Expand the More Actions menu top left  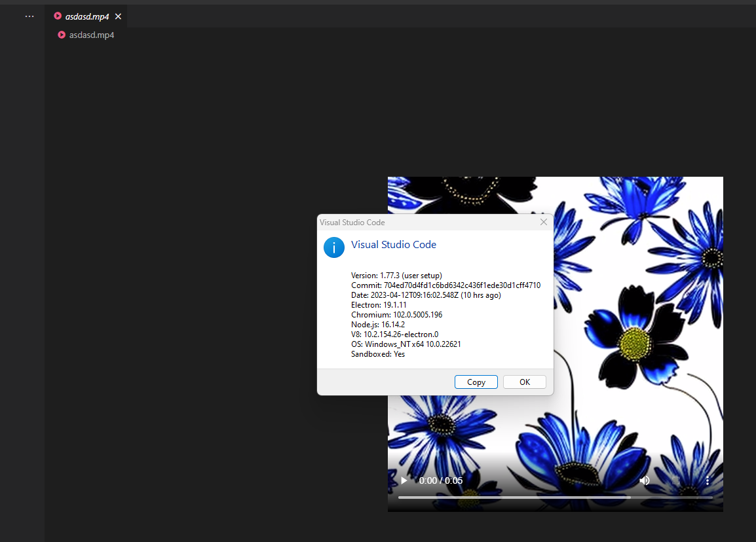(x=29, y=16)
